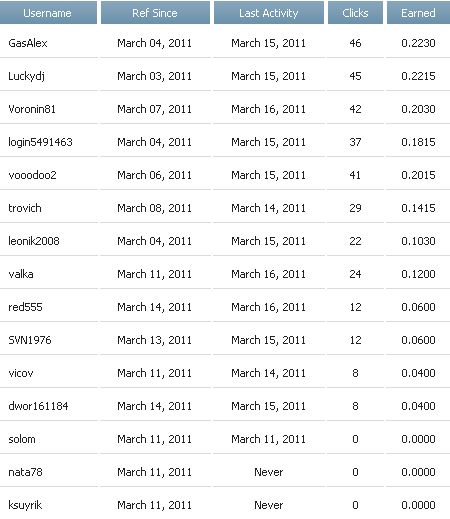Click the red555 username
450x519 pixels.
click(25, 307)
